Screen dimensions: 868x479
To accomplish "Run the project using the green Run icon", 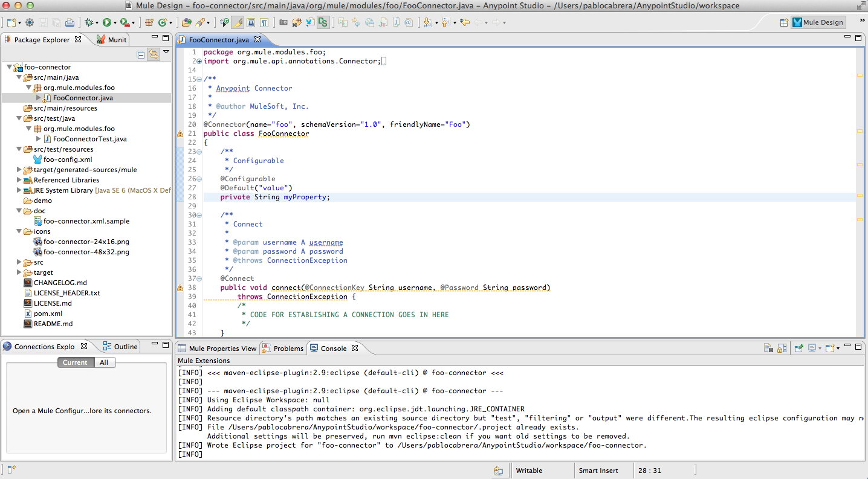I will click(106, 22).
